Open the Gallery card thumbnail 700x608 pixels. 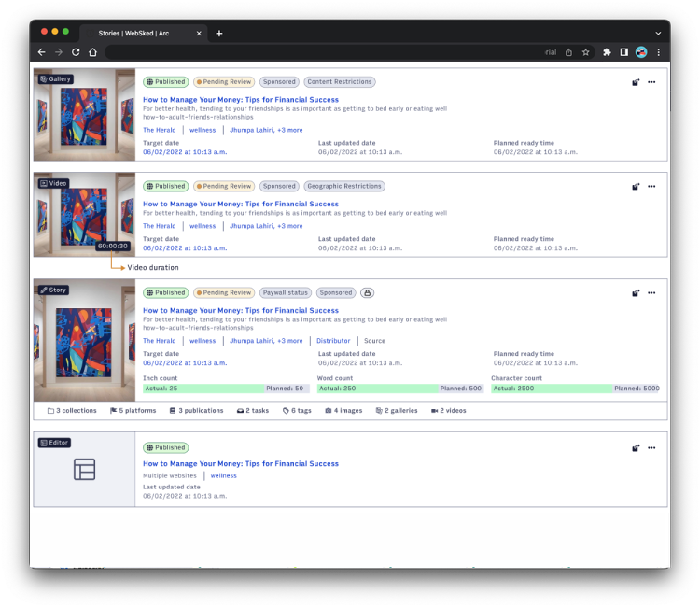[x=84, y=115]
